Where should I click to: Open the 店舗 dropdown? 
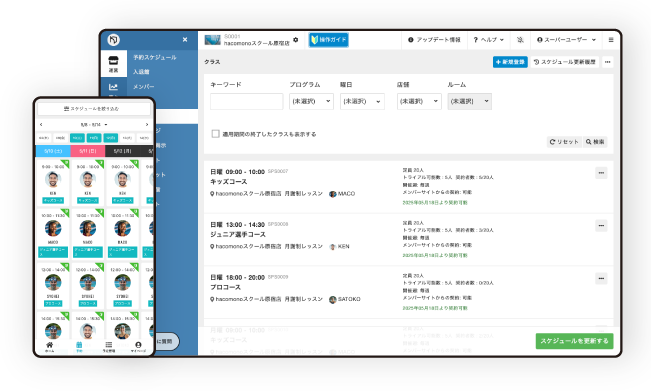419,101
